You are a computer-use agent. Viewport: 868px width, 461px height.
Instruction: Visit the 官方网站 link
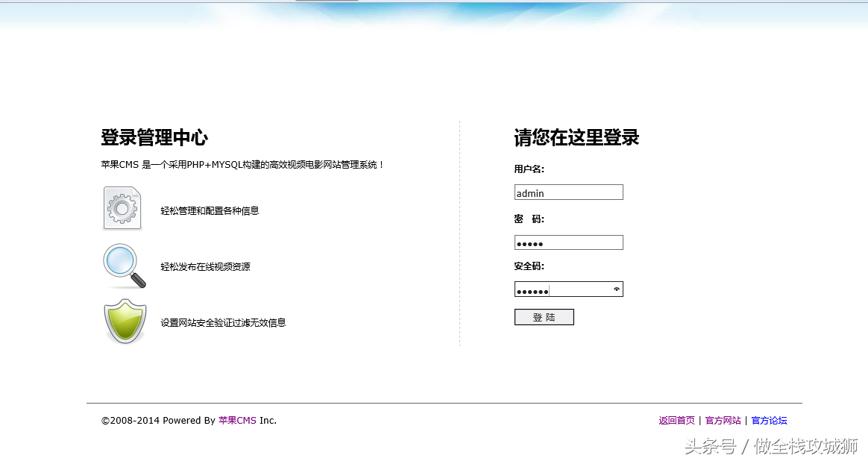[723, 420]
